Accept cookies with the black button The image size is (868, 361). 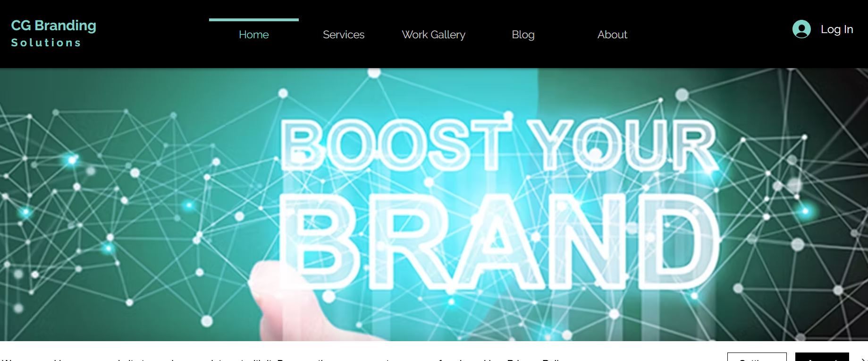click(x=822, y=357)
